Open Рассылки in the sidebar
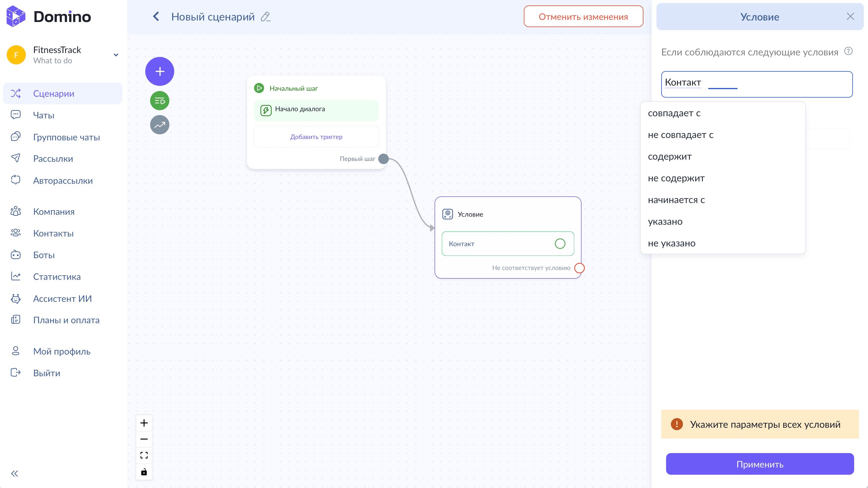The height and width of the screenshot is (488, 868). (53, 159)
